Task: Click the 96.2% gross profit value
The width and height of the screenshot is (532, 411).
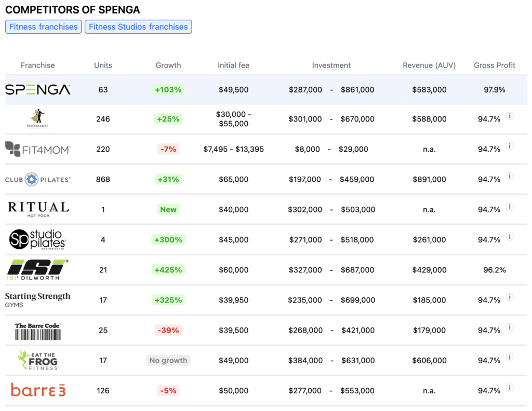Action: [x=495, y=270]
